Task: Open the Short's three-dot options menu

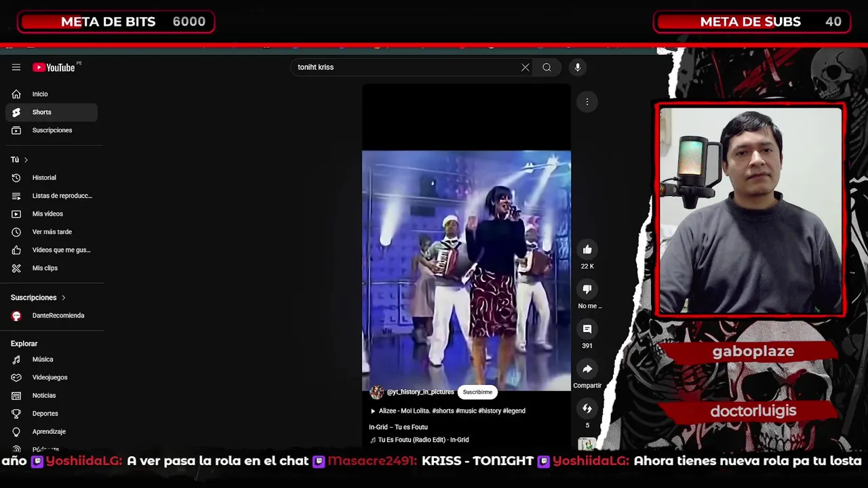Action: pos(587,102)
